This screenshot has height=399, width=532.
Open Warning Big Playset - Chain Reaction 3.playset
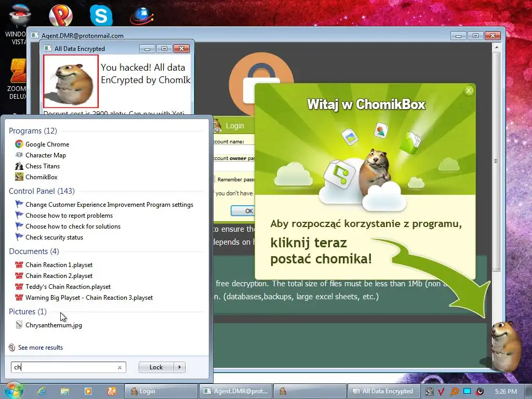pos(84,298)
